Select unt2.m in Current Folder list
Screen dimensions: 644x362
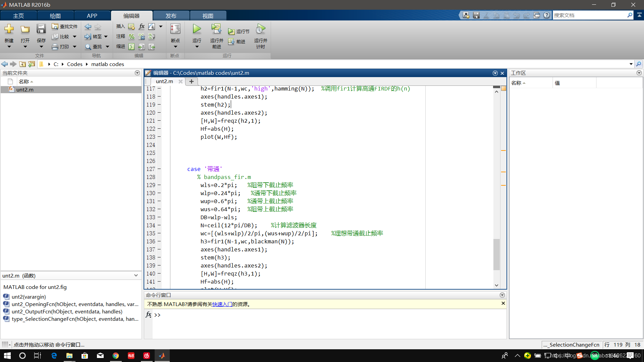[x=25, y=89]
